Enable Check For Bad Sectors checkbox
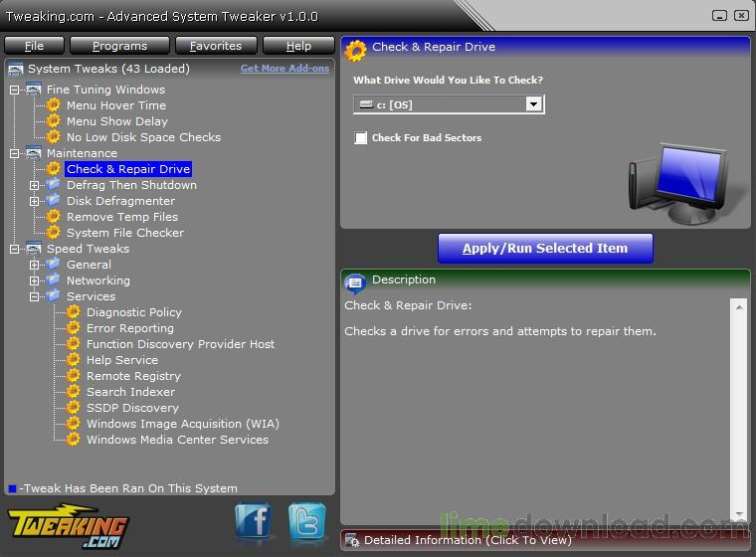 [360, 138]
